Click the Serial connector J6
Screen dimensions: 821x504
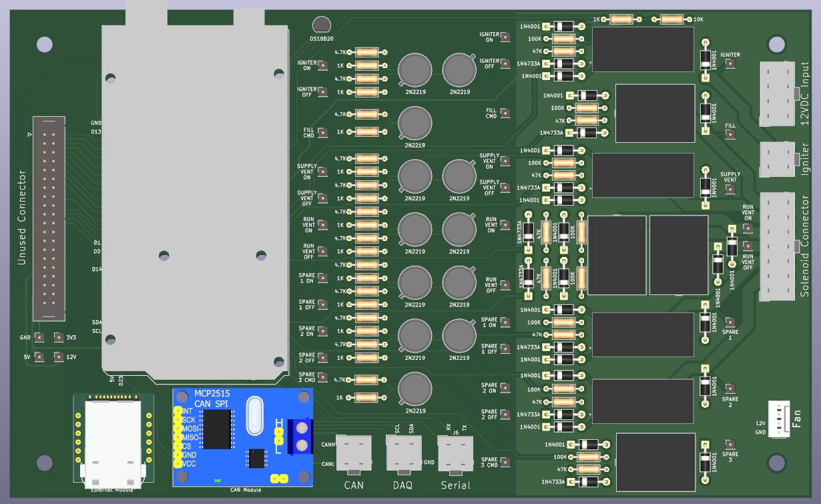point(455,453)
